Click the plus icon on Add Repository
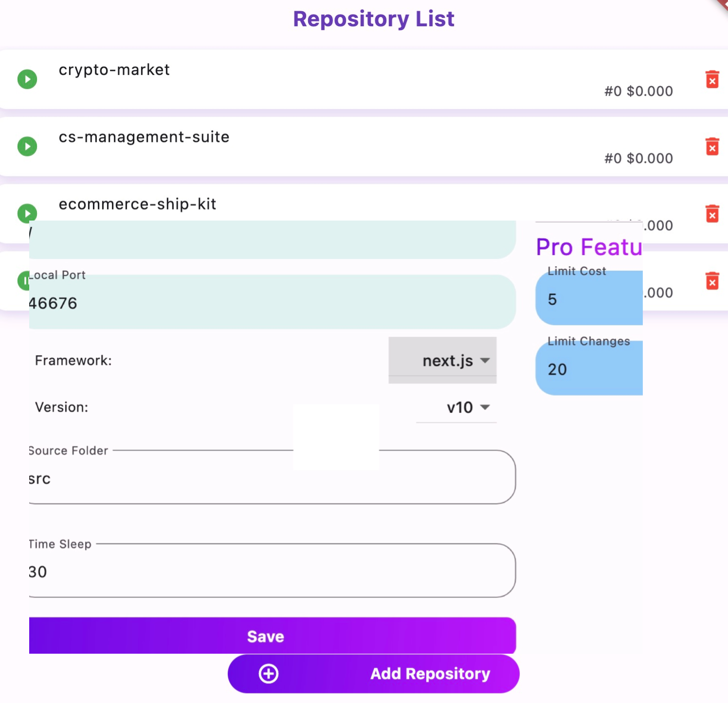This screenshot has height=703, width=728. pos(268,674)
